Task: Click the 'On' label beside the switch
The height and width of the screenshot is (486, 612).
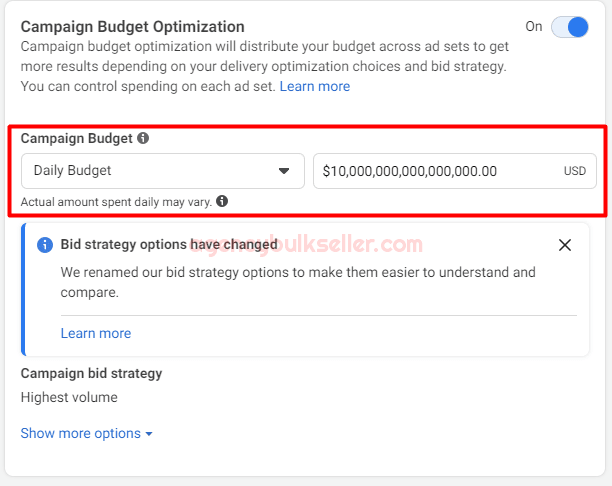Action: point(534,27)
